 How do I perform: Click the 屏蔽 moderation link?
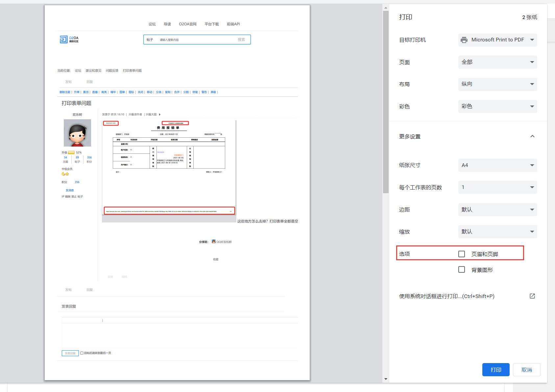pyautogui.click(x=213, y=92)
